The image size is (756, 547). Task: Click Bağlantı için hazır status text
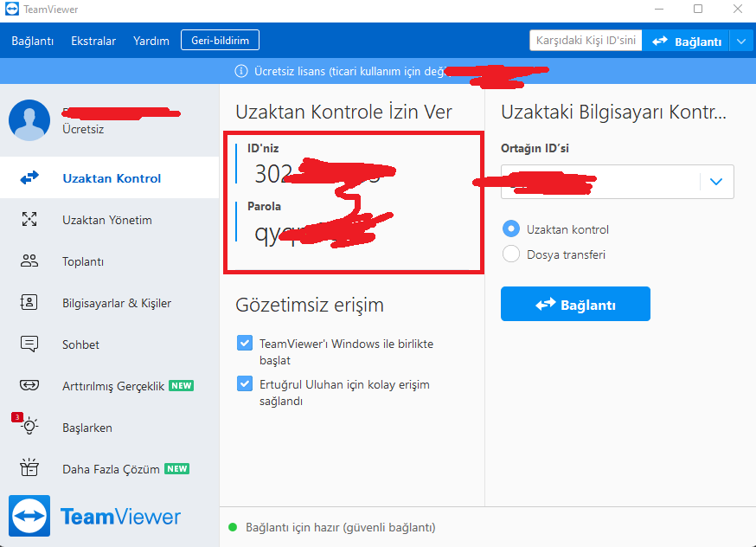pos(341,527)
